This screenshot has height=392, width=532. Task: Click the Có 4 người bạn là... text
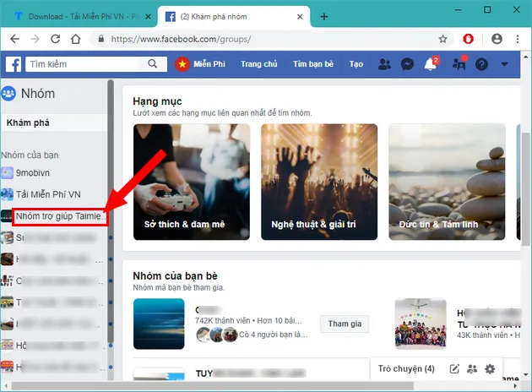(x=274, y=335)
